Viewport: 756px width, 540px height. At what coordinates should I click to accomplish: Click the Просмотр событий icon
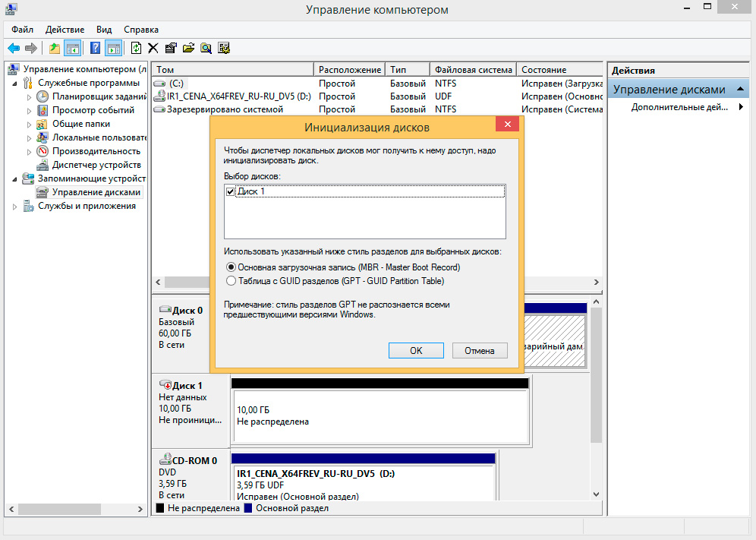click(x=43, y=110)
